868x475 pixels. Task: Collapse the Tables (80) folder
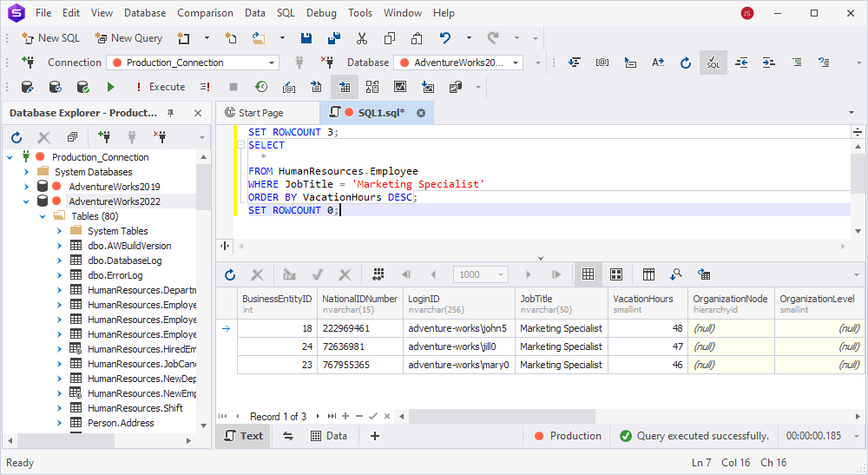43,216
